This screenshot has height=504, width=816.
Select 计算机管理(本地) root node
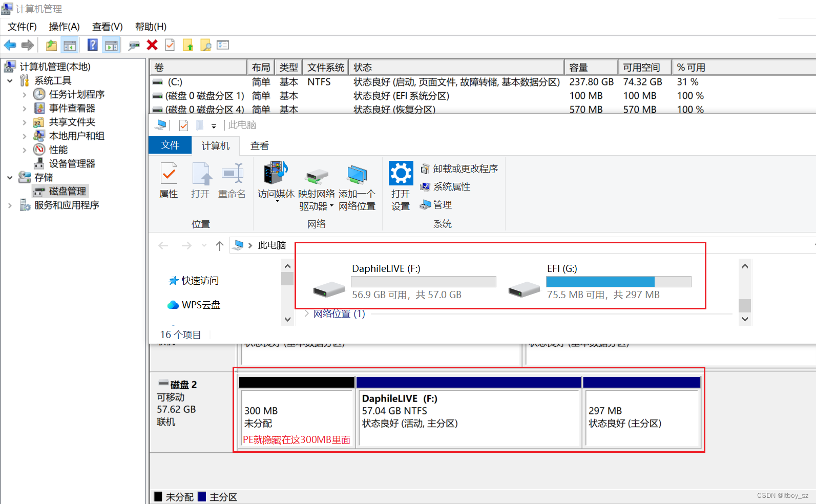[55, 67]
